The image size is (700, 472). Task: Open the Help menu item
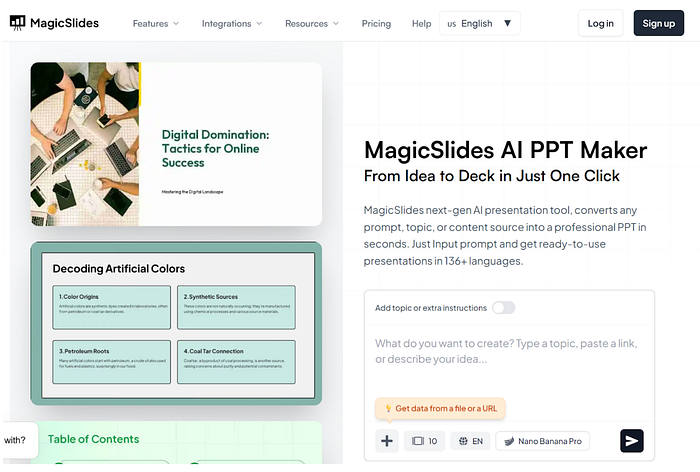coord(421,23)
